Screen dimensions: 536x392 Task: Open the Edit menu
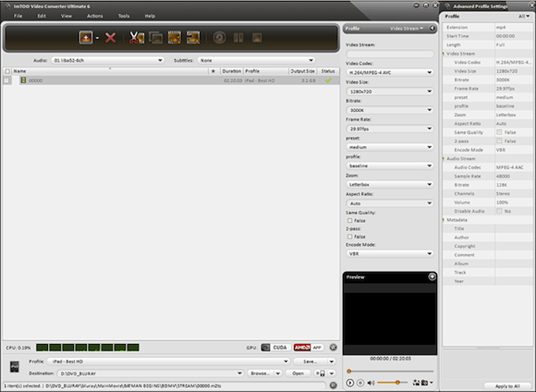[x=41, y=15]
